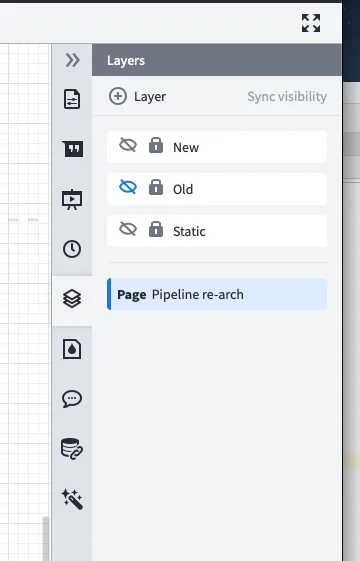Open the Data Linking database icon
This screenshot has height=561, width=360.
[x=72, y=449]
